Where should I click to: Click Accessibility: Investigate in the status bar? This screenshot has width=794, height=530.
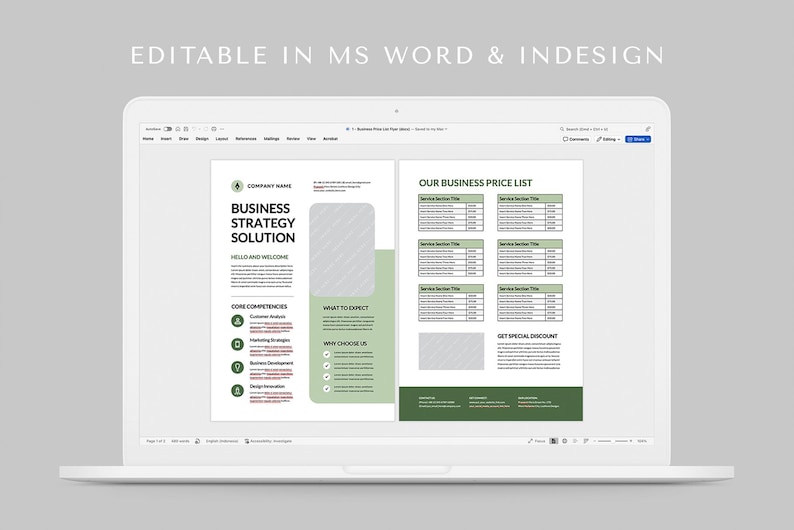coord(268,441)
